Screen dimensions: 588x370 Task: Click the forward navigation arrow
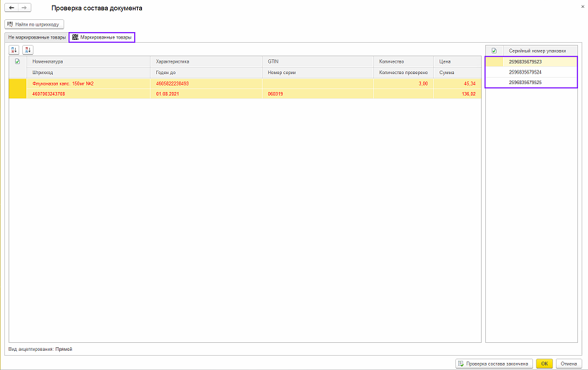(x=24, y=8)
